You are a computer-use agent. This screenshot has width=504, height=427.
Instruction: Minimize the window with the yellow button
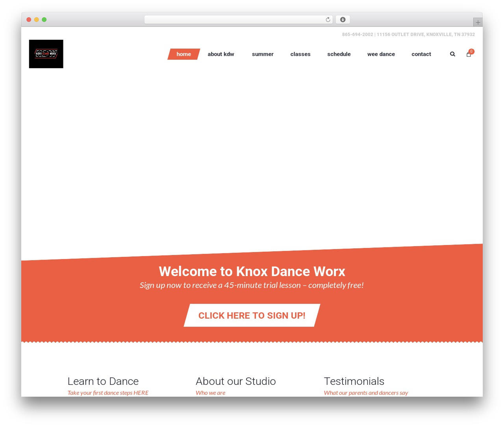(x=37, y=20)
